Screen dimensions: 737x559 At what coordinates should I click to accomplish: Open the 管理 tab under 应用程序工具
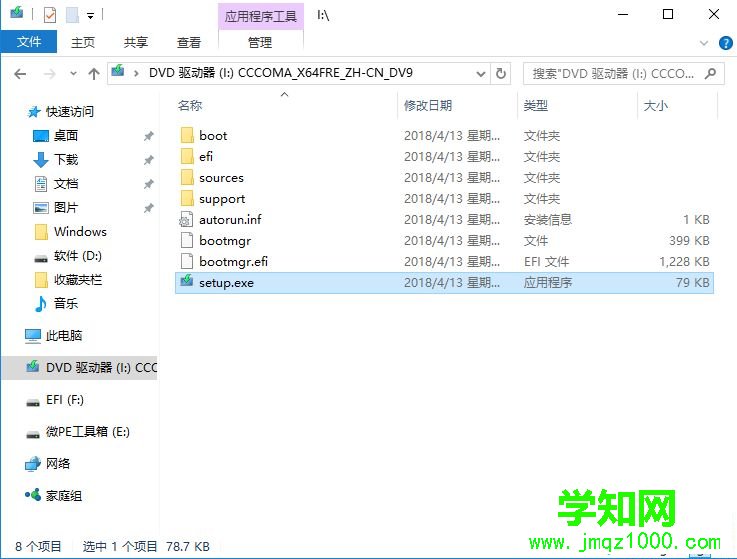click(x=260, y=42)
